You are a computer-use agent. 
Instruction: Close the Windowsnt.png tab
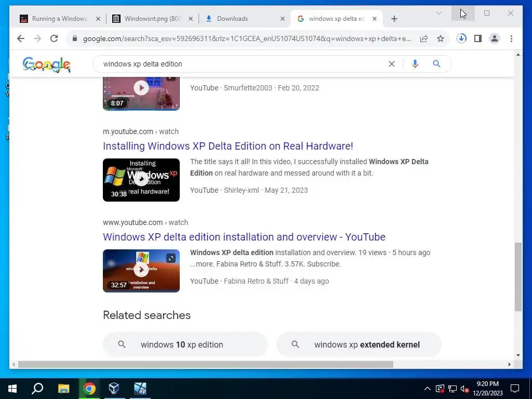(191, 19)
